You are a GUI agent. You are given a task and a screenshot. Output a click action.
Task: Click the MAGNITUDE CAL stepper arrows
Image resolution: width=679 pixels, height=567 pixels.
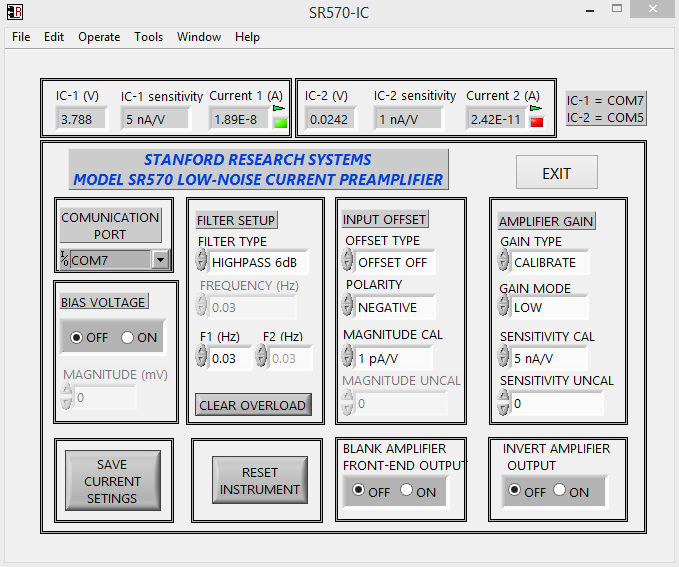347,356
